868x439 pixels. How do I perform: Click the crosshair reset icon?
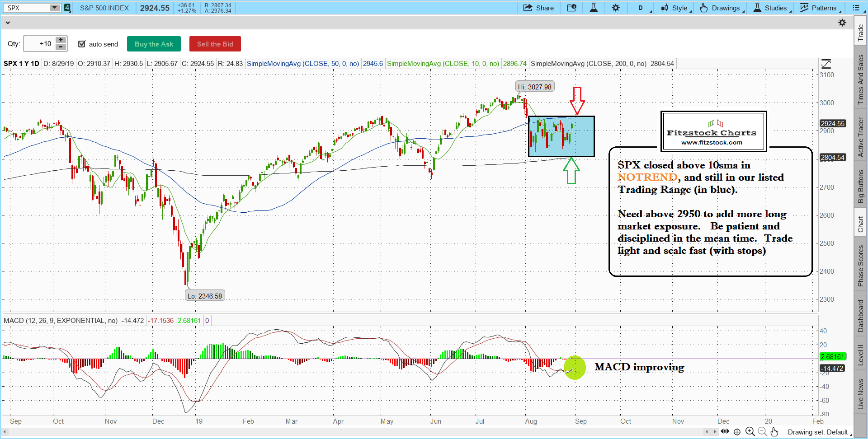(x=737, y=432)
